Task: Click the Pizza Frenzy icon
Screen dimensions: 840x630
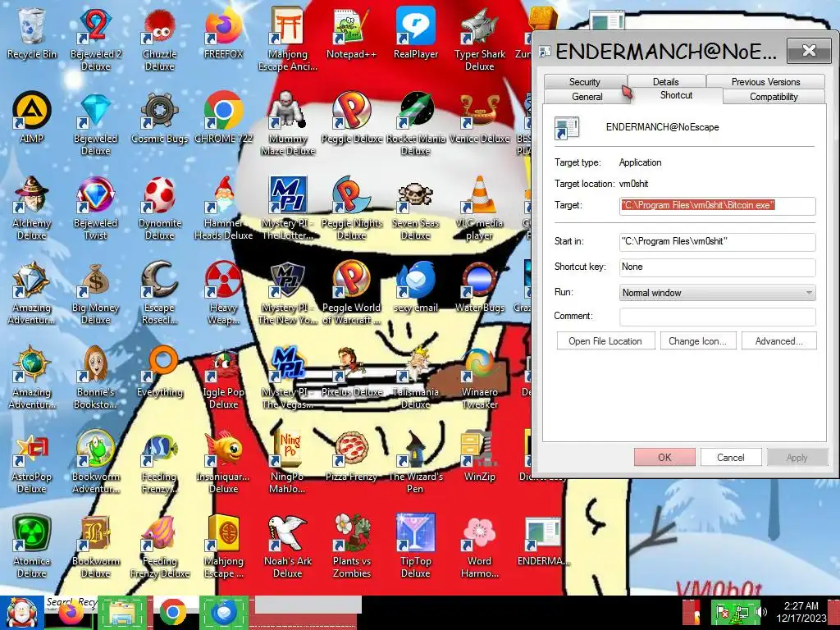Action: pyautogui.click(x=351, y=456)
